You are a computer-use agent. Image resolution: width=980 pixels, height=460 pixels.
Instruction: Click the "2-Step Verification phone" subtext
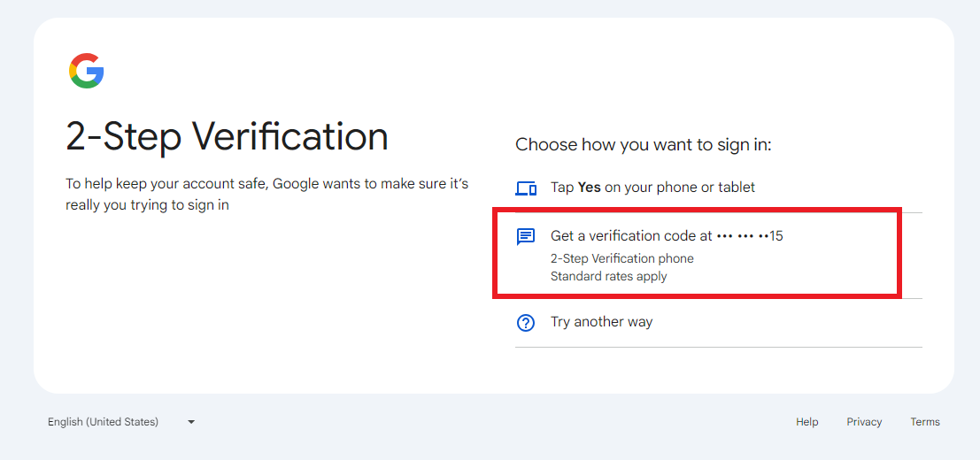pyautogui.click(x=621, y=258)
